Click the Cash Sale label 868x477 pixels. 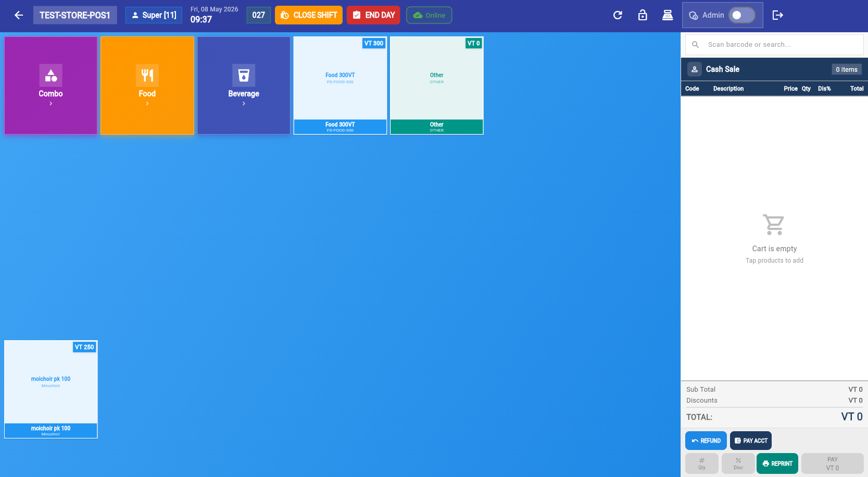[723, 69]
